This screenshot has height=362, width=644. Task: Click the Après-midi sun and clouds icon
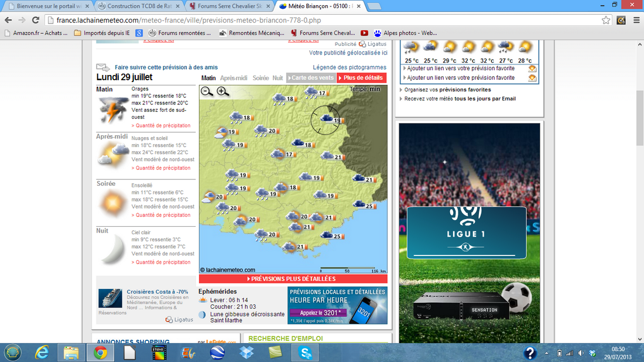pyautogui.click(x=112, y=155)
